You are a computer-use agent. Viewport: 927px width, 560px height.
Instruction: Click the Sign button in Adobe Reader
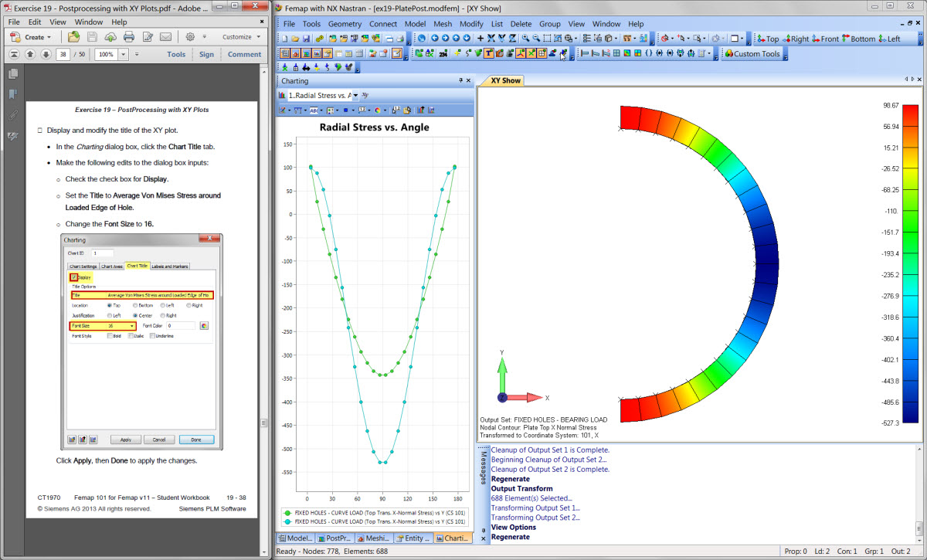[207, 54]
